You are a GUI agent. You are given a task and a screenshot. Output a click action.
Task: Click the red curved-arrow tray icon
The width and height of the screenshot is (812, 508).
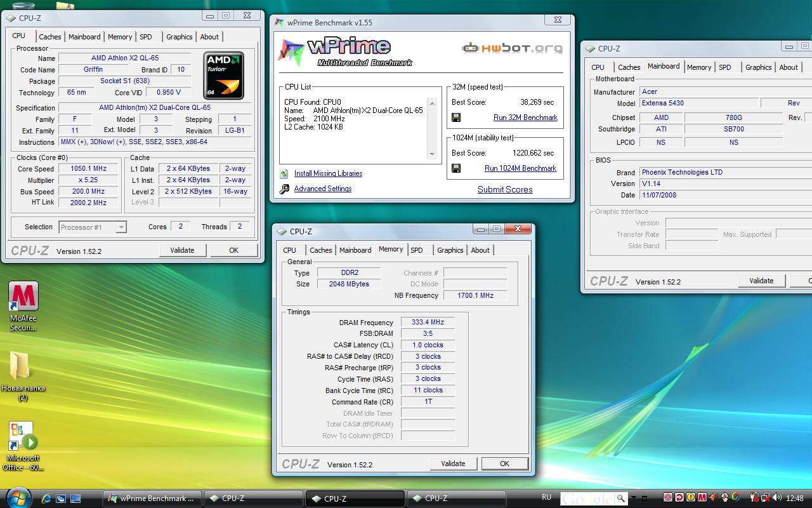click(x=679, y=497)
